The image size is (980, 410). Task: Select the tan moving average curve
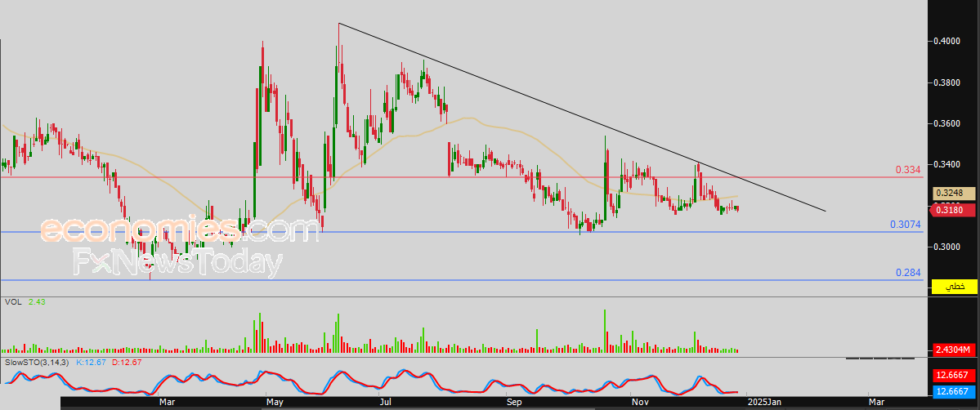pyautogui.click(x=369, y=176)
